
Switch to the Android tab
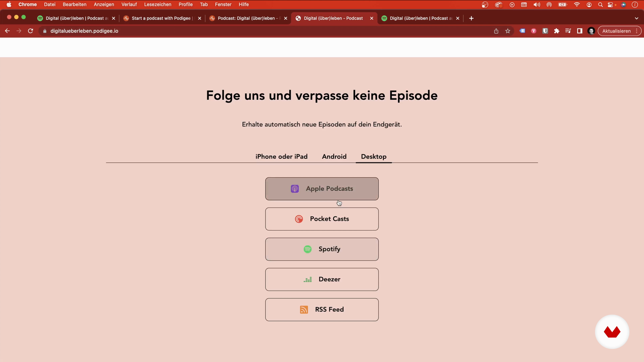(x=334, y=157)
